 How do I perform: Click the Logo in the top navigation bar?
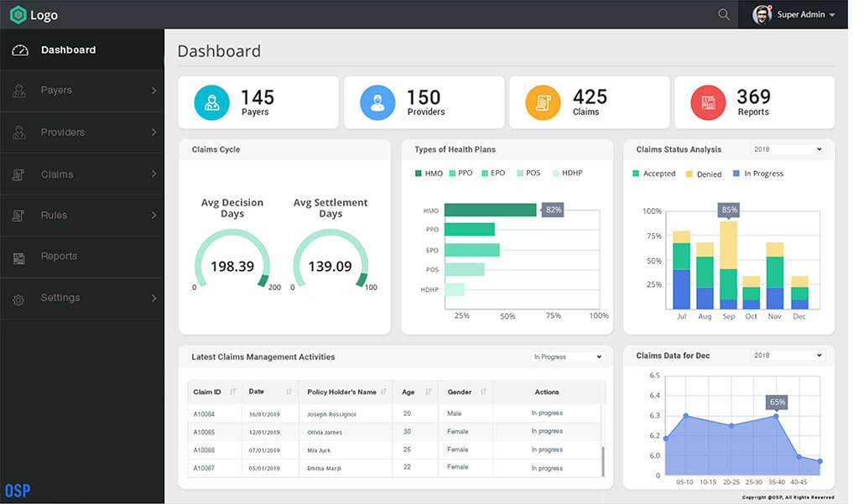(x=34, y=14)
